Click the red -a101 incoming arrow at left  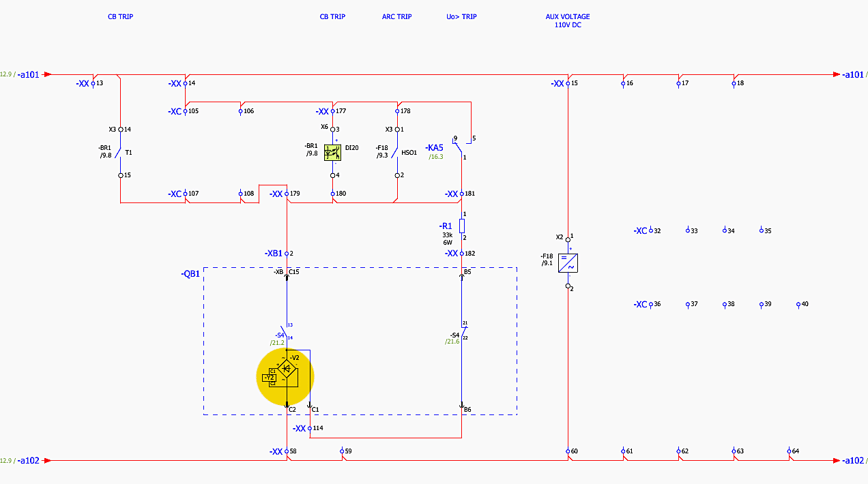pyautogui.click(x=47, y=74)
